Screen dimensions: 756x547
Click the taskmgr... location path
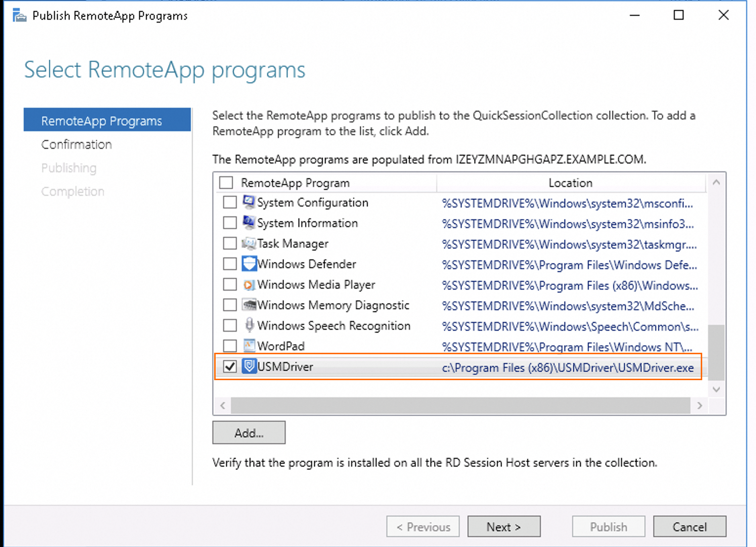click(x=569, y=244)
